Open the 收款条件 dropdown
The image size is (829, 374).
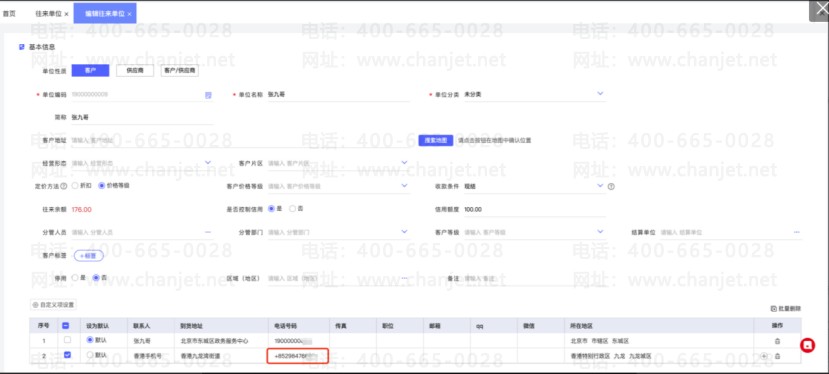tap(600, 186)
